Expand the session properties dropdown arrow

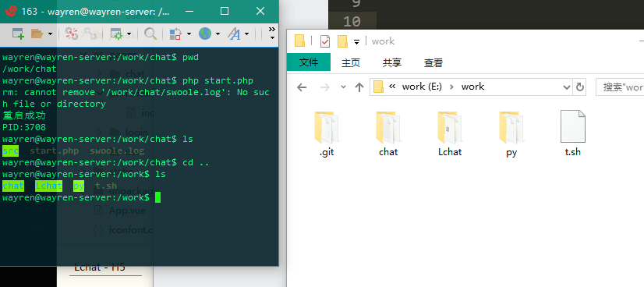[129, 34]
